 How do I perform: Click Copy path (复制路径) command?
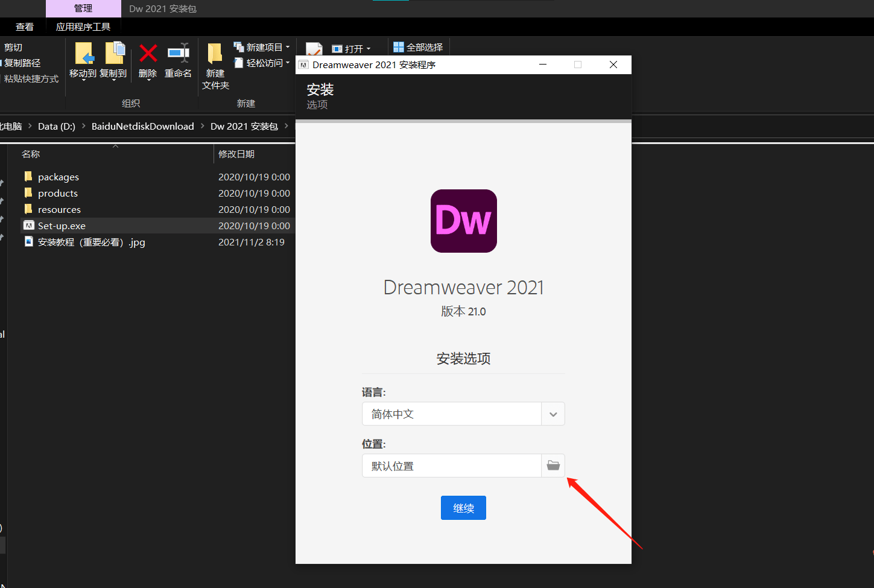click(22, 63)
